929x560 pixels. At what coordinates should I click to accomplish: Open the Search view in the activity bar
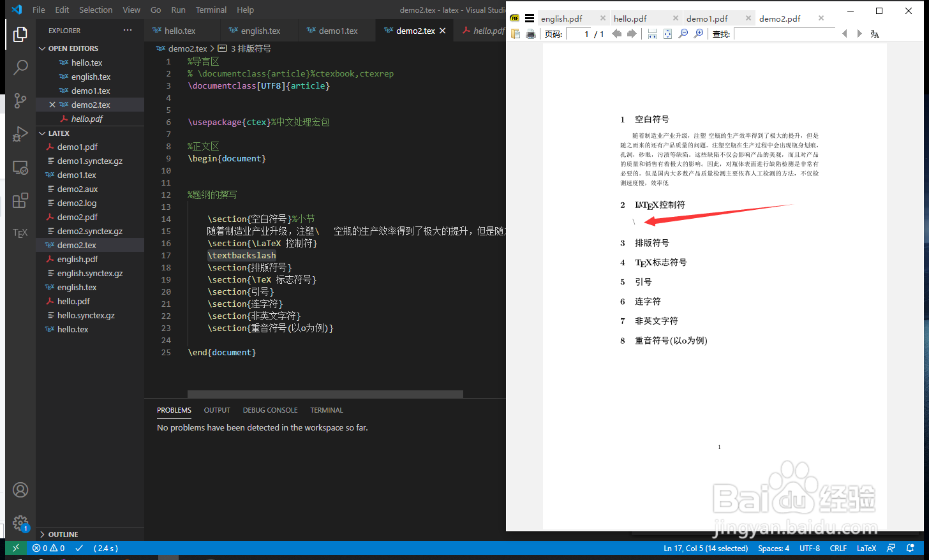point(20,67)
